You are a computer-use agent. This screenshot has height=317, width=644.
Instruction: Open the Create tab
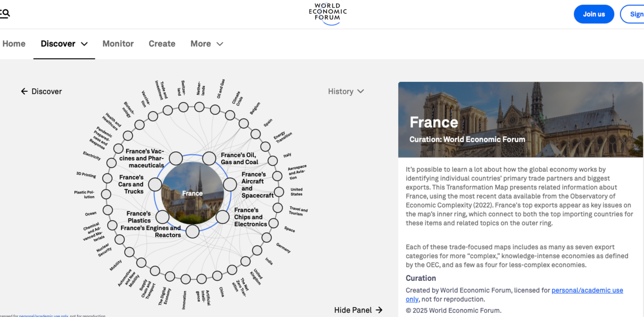pos(162,44)
